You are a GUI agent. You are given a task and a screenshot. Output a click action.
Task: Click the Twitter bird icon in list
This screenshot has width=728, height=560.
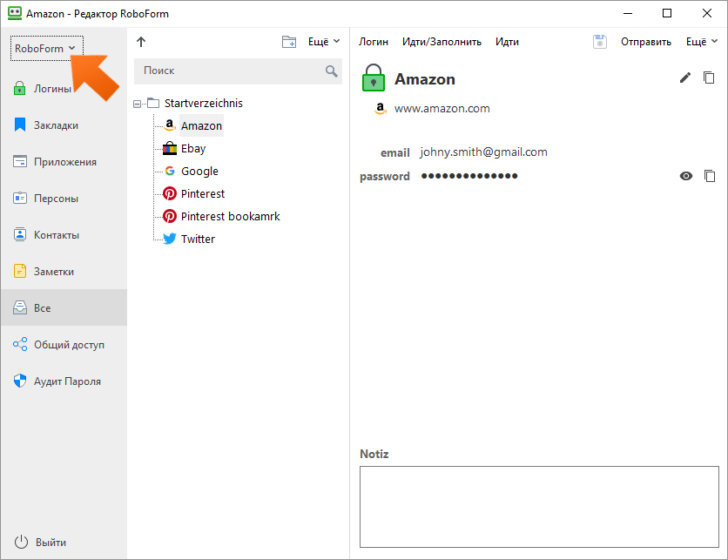pyautogui.click(x=170, y=239)
